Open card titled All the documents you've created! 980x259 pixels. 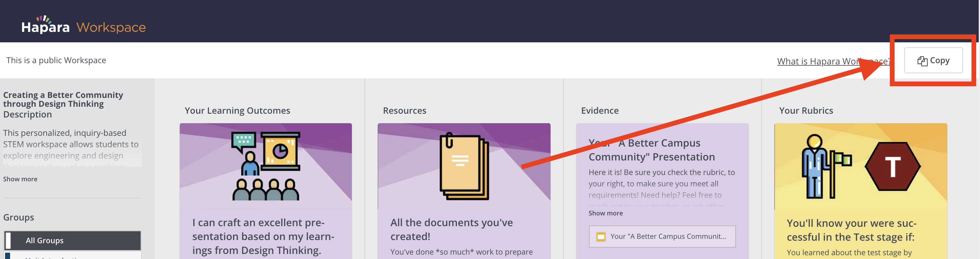(452, 229)
